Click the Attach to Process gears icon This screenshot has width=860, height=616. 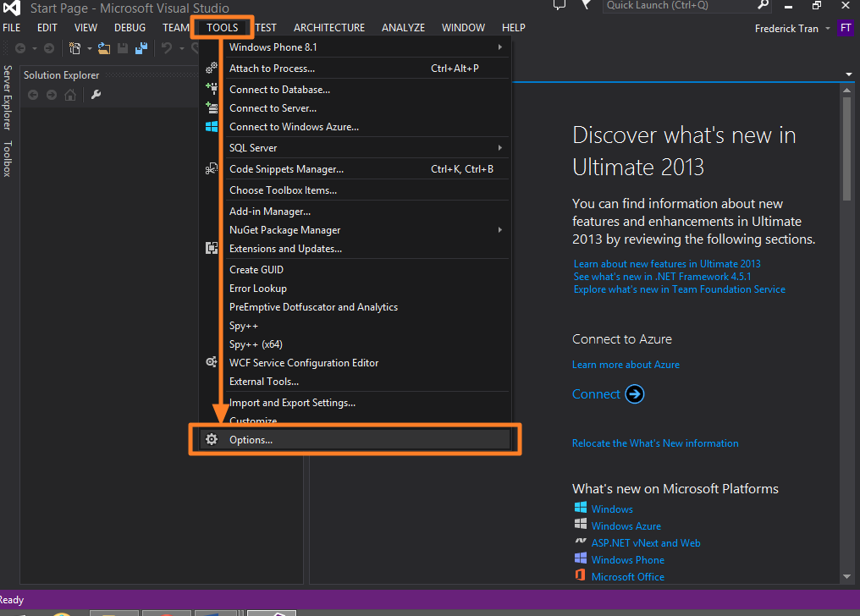[212, 68]
